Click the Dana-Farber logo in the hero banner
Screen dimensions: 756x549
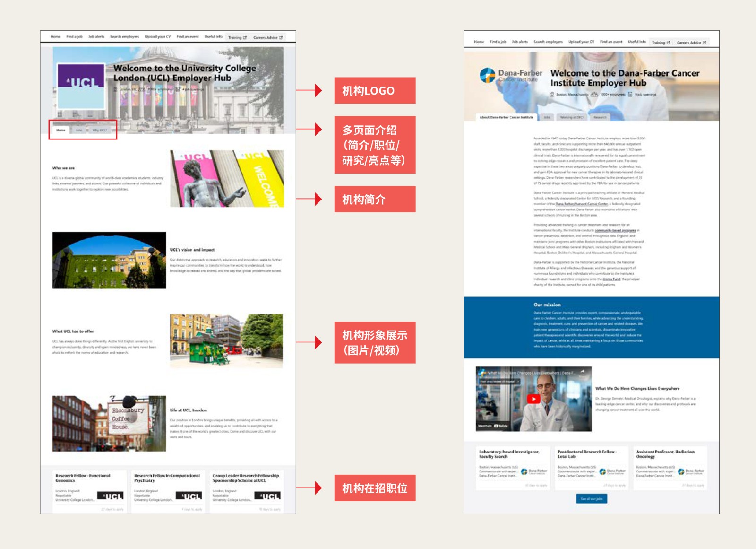[511, 75]
